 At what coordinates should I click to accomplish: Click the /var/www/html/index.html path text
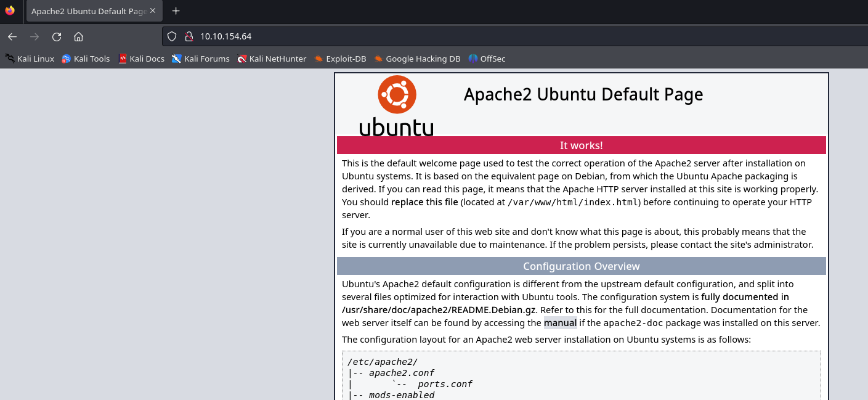coord(574,202)
